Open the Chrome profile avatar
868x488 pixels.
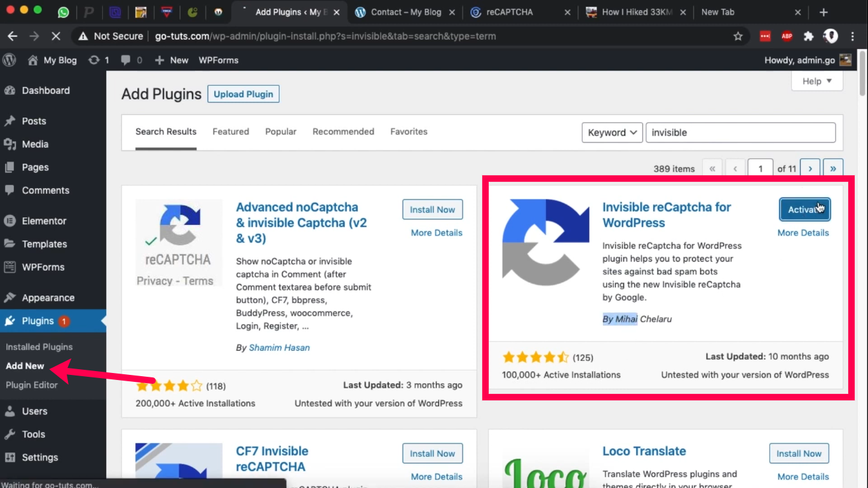pos(831,36)
